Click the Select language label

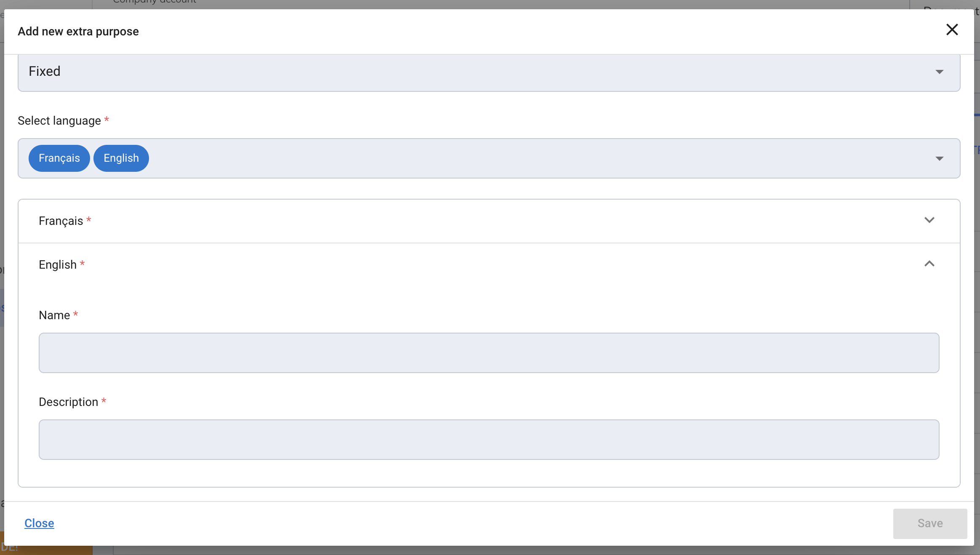pos(58,120)
